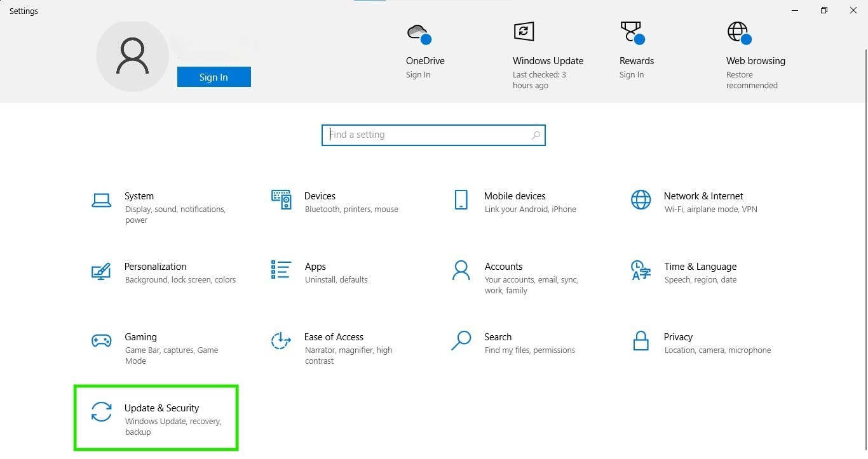Screen dimensions: 868x459
Task: Click 'Wi-Fi, airplane mode, VPN' text
Action: (711, 210)
